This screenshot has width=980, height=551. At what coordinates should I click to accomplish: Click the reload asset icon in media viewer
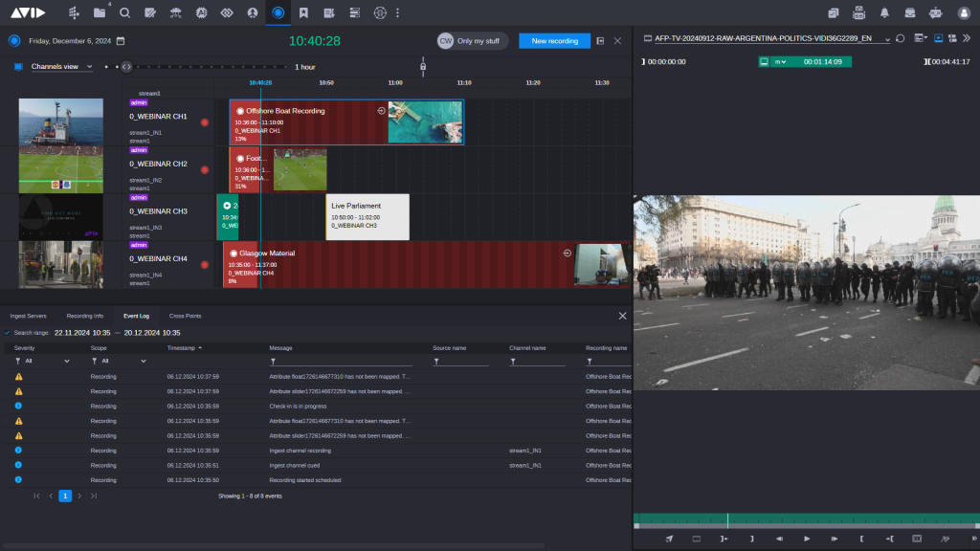click(x=901, y=38)
